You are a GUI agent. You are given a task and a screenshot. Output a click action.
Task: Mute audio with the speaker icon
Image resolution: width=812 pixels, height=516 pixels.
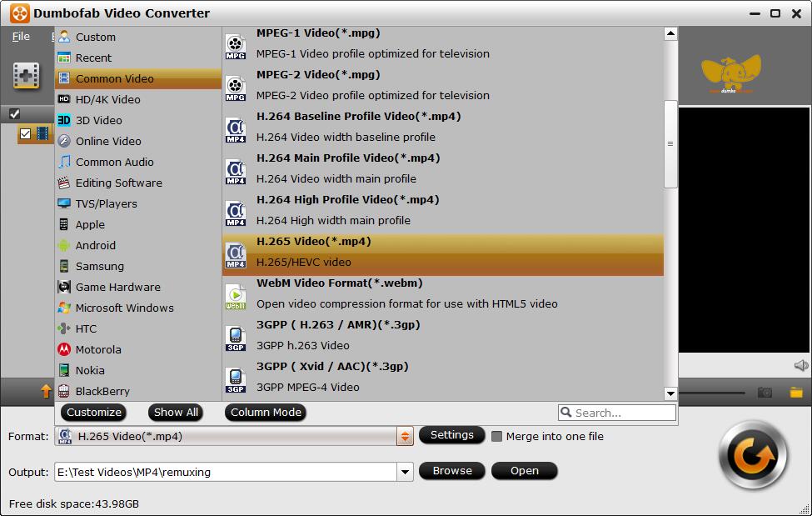pos(800,365)
